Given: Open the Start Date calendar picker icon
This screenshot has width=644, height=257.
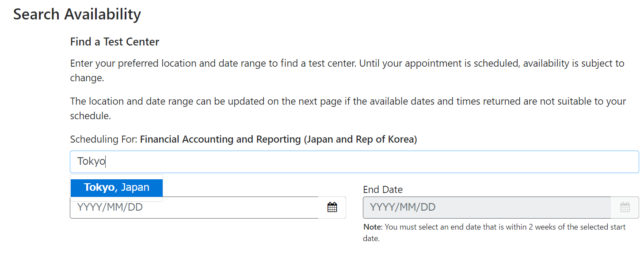Looking at the screenshot, I should click(x=332, y=207).
